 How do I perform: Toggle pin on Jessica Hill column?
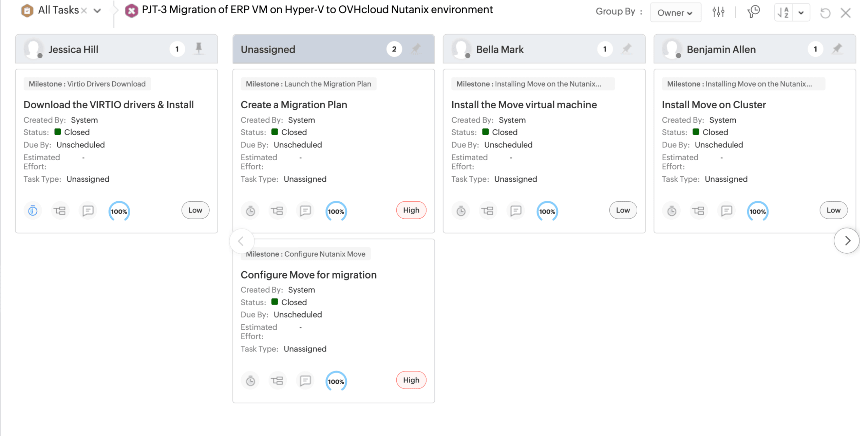point(199,49)
